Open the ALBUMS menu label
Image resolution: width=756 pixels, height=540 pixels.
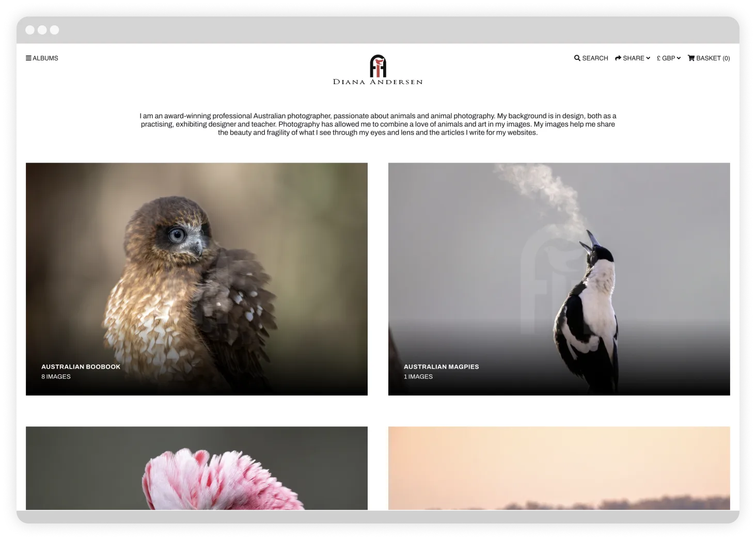(x=45, y=58)
